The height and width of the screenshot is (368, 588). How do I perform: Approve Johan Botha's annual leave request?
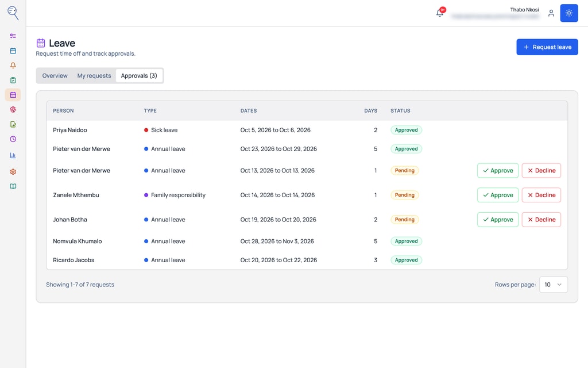click(x=498, y=220)
